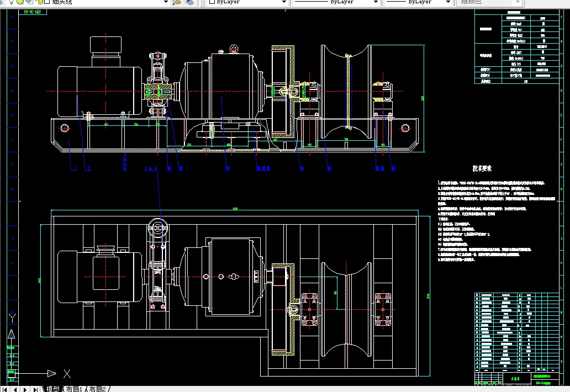The image size is (570, 392).
Task: Switch to the 模型 tab
Action: (x=52, y=389)
